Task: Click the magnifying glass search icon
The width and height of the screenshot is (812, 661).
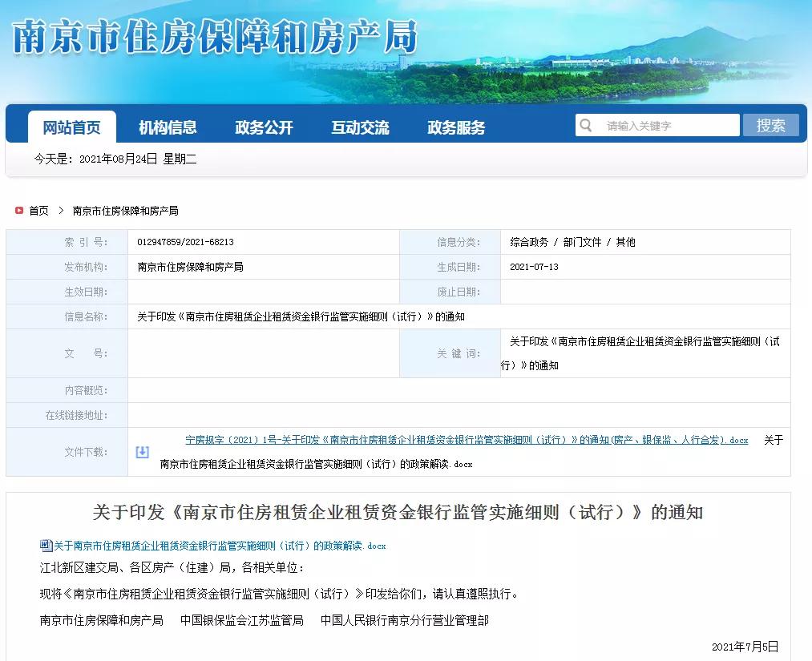Action: point(584,125)
